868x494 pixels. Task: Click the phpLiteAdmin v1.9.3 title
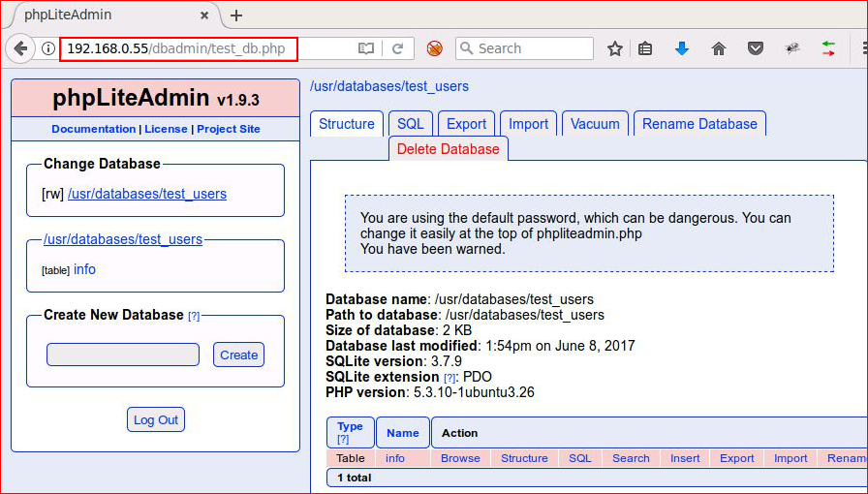tap(156, 98)
